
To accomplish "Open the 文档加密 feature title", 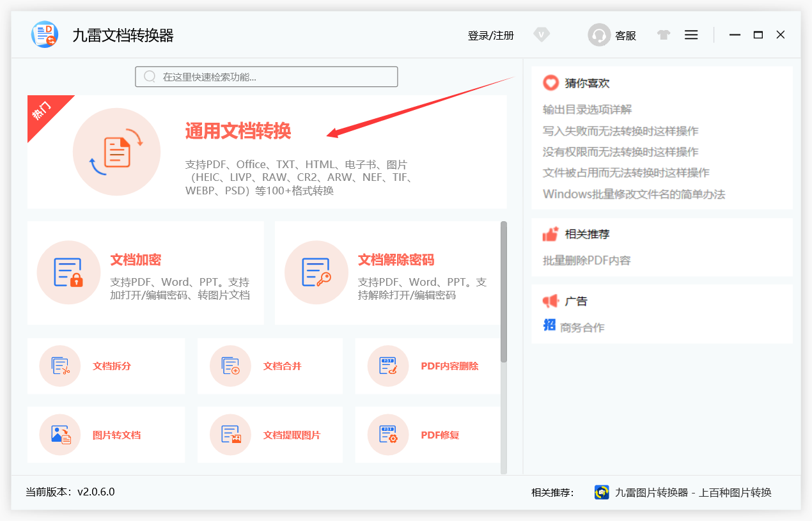I will [136, 260].
